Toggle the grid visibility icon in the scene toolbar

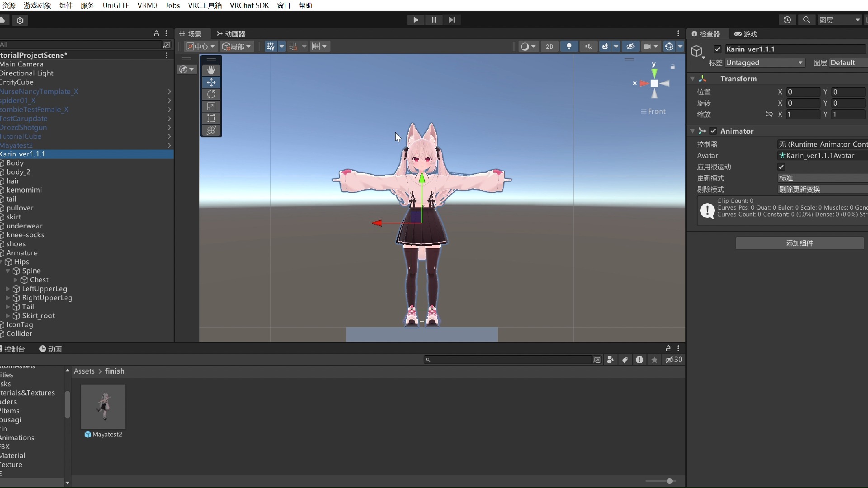270,46
